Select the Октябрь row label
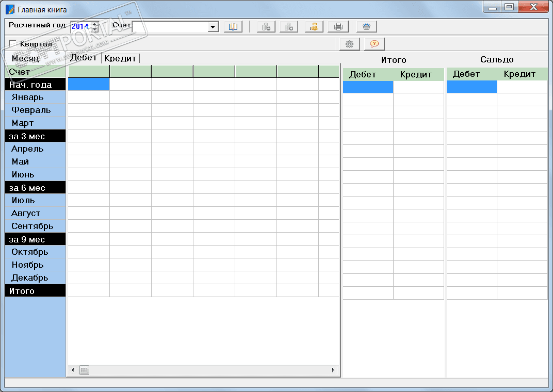 pyautogui.click(x=35, y=252)
